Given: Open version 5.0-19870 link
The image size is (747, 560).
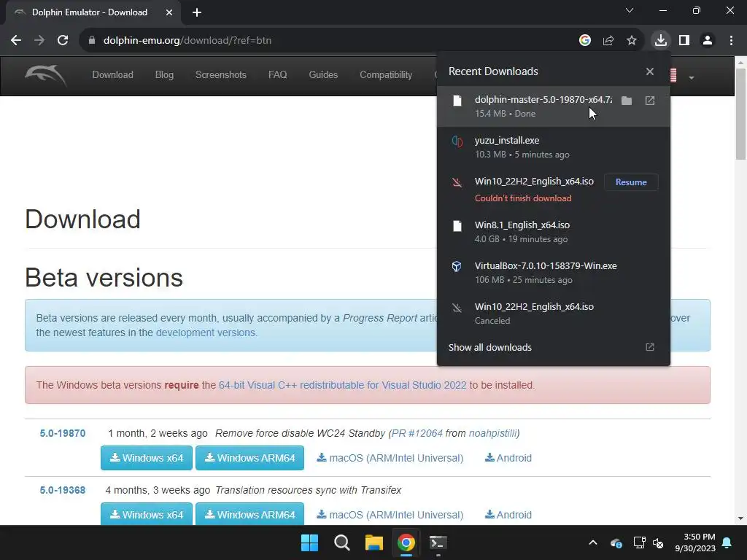Looking at the screenshot, I should click(63, 433).
